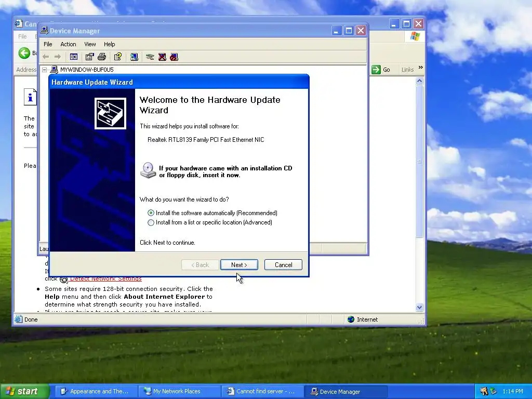Click the Go button in Internet Explorer

tap(381, 70)
